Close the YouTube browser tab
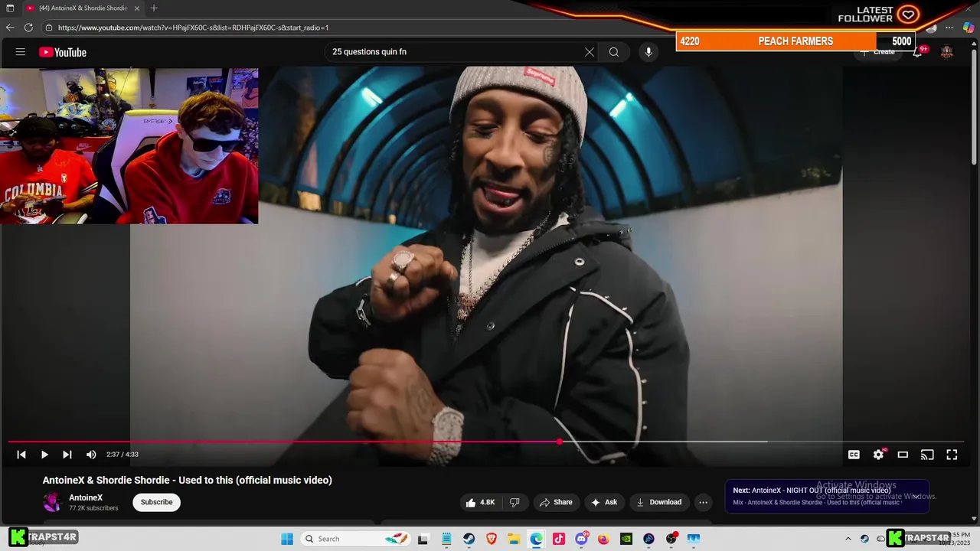Viewport: 980px width, 551px height. 137,8
